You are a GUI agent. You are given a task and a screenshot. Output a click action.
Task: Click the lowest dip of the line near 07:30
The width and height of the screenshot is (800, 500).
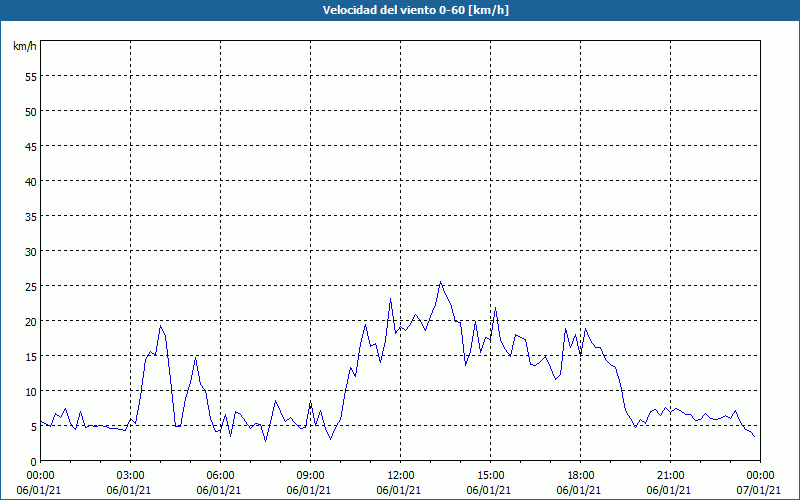click(265, 441)
